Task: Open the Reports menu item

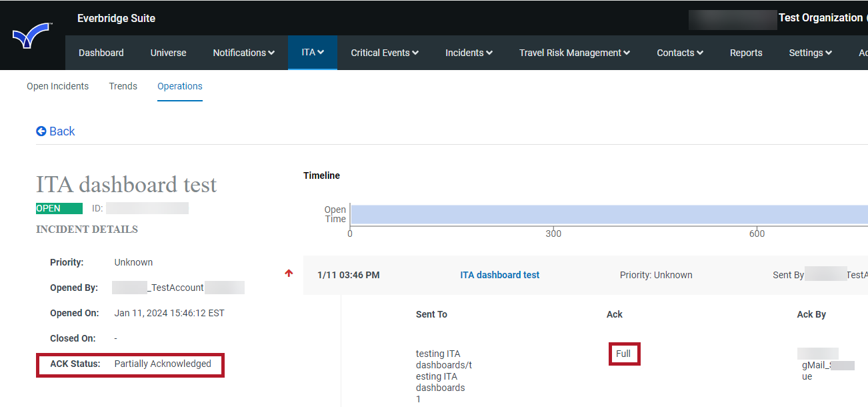Action: (746, 53)
